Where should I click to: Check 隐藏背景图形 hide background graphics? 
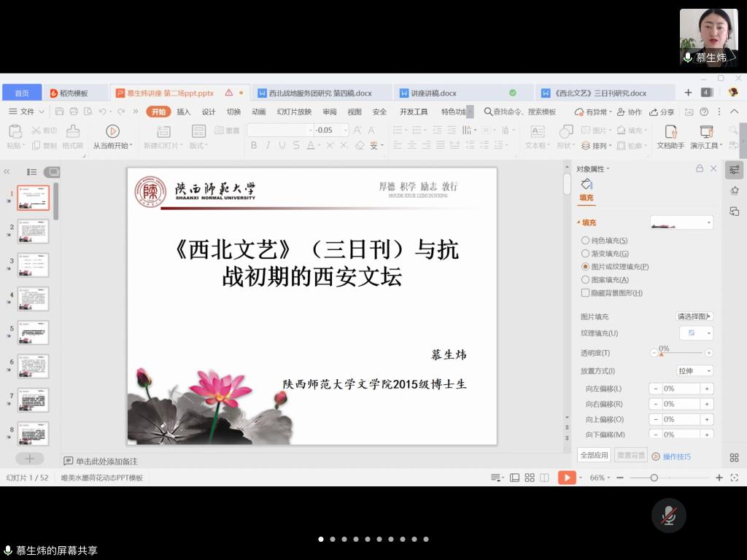coord(585,293)
